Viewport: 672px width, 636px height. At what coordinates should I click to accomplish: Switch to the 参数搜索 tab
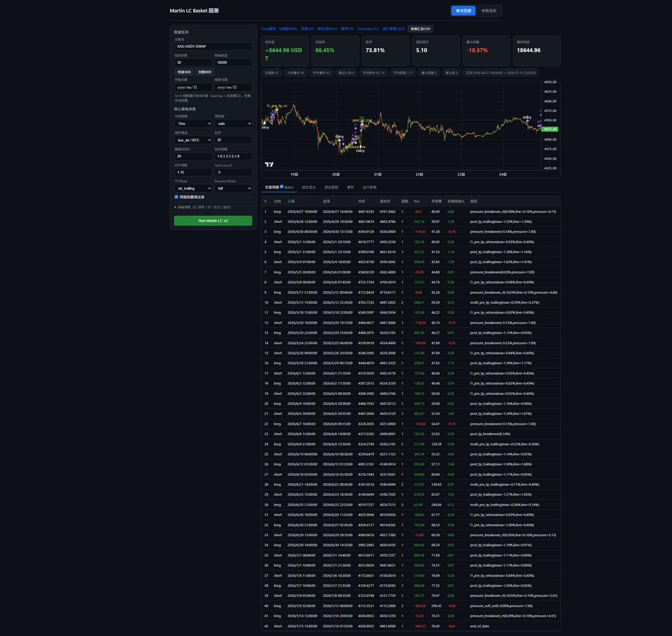click(489, 11)
